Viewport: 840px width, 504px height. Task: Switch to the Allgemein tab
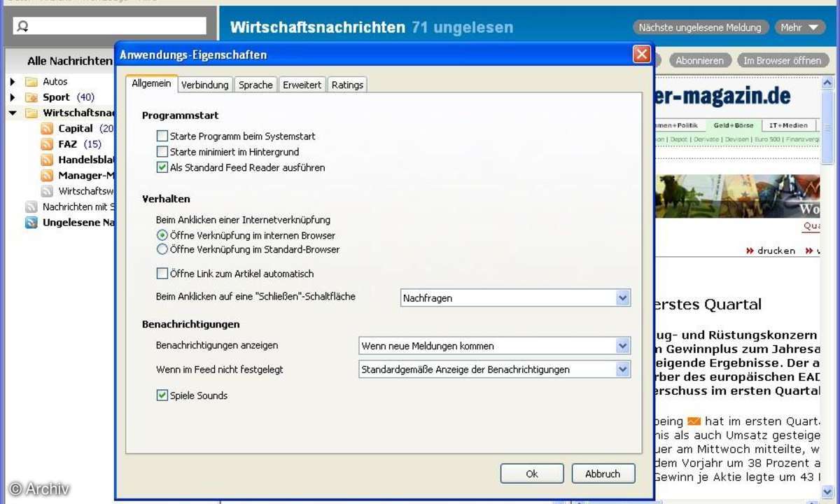pos(151,84)
